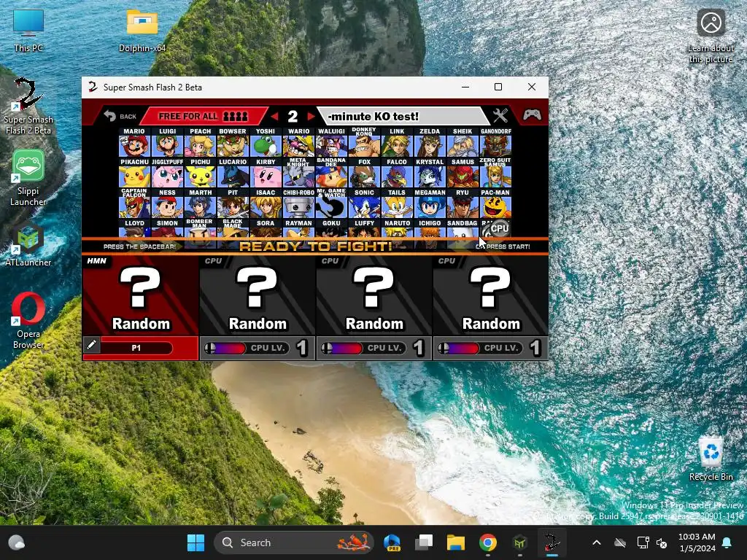
Task: Go back with the BACK button
Action: [120, 116]
